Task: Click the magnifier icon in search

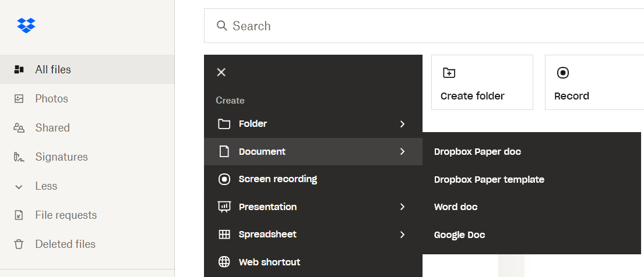Action: 222,26
